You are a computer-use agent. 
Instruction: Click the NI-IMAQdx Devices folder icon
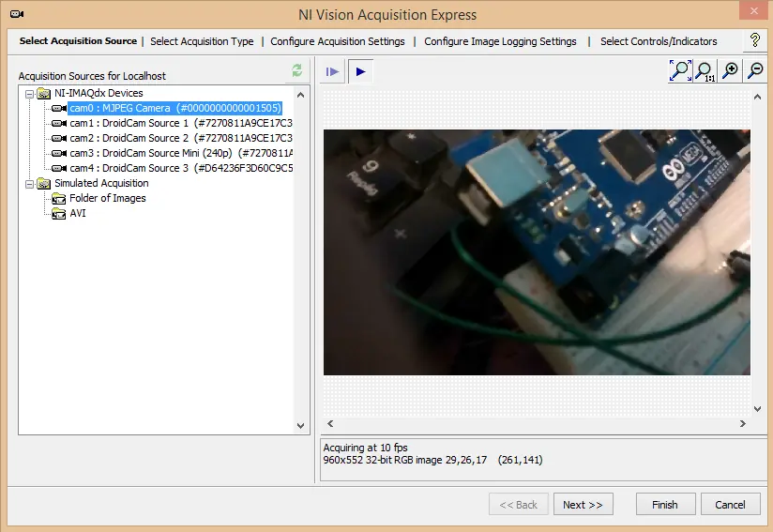click(44, 93)
